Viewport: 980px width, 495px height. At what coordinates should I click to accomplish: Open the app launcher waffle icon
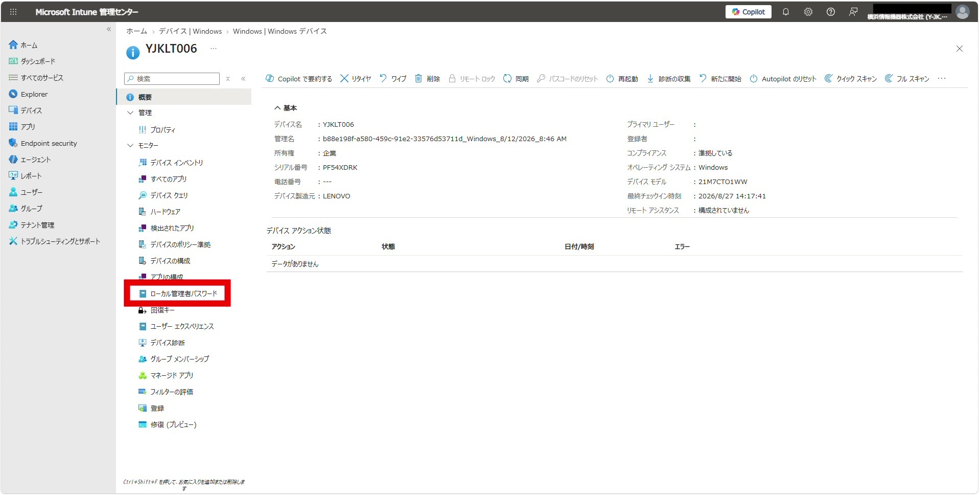click(x=13, y=12)
